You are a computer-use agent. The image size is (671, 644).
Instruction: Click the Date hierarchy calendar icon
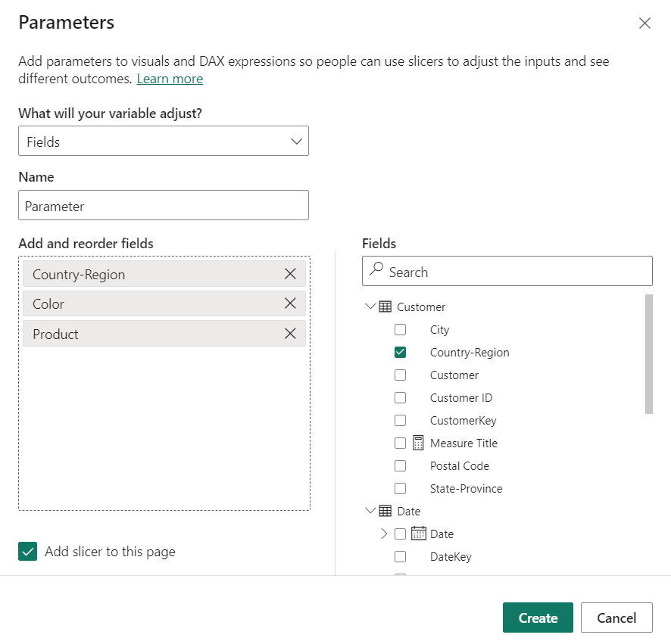(419, 534)
